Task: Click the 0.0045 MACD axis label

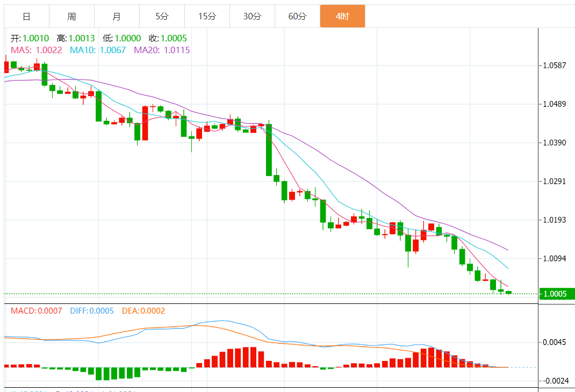Action: [555, 343]
